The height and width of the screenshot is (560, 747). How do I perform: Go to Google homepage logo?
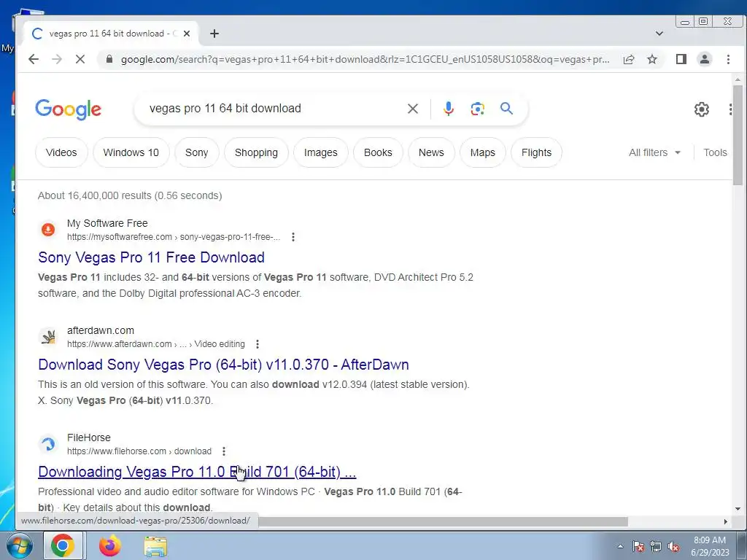pos(68,109)
